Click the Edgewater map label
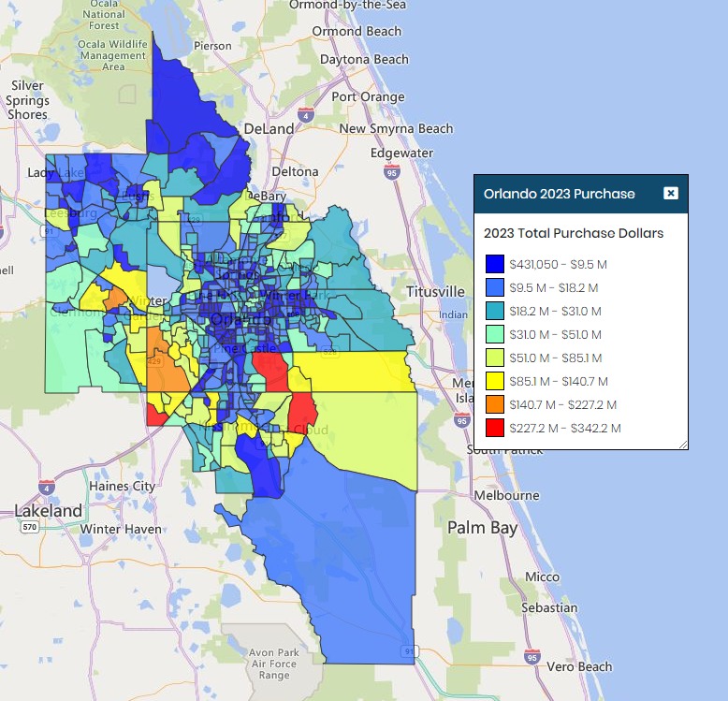The width and height of the screenshot is (728, 701). coord(401,153)
